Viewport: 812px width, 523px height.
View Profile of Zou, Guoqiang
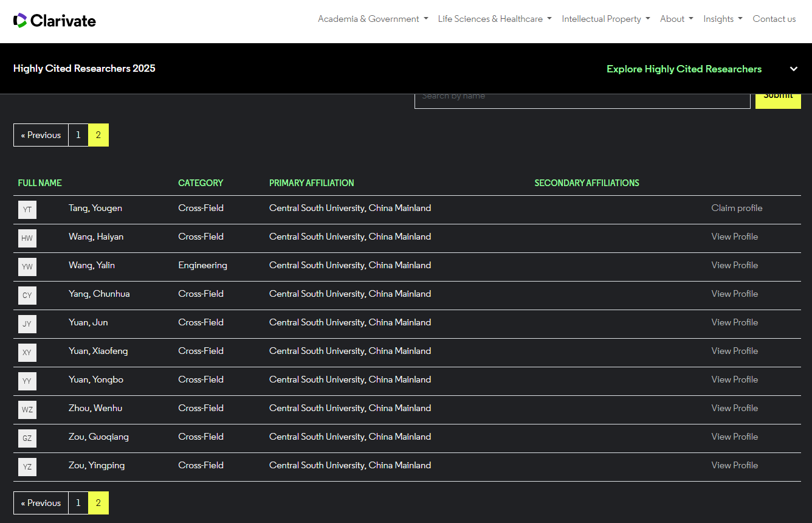coord(734,437)
